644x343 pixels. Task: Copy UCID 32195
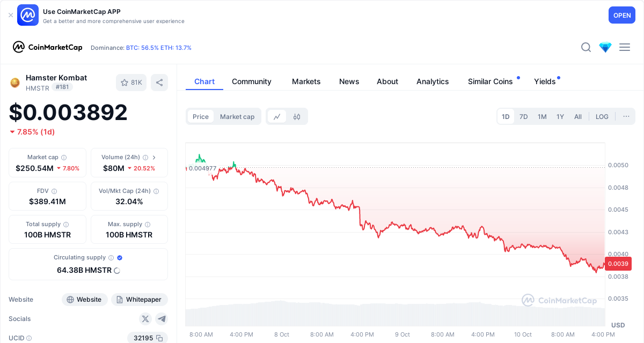(159, 338)
